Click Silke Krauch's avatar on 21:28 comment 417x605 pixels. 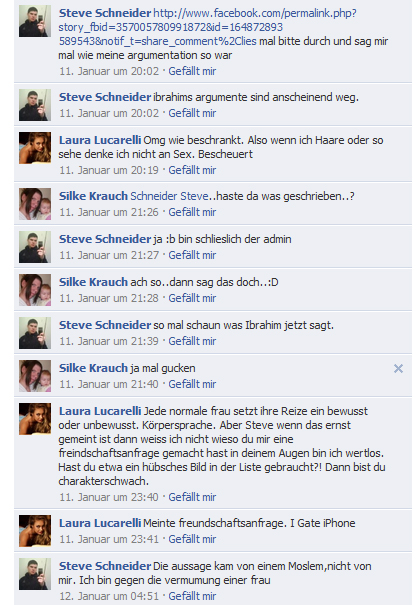click(35, 290)
